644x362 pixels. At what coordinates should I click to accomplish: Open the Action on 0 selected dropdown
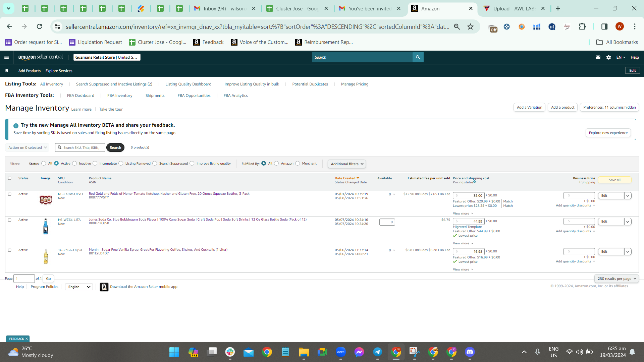coord(27,147)
